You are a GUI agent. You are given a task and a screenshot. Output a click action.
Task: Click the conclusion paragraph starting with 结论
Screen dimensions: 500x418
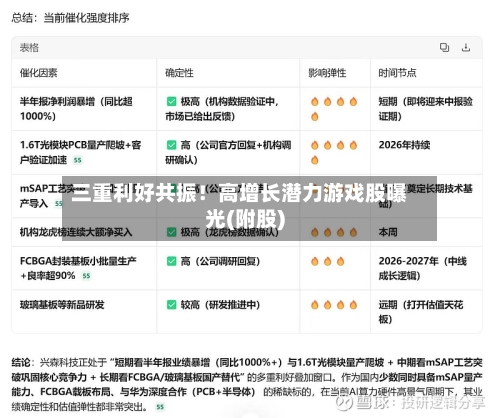247,384
